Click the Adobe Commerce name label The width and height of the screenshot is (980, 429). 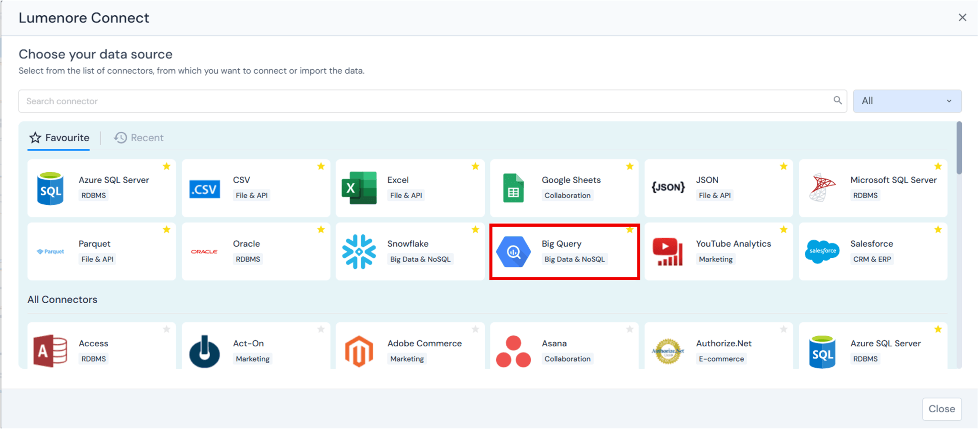424,343
